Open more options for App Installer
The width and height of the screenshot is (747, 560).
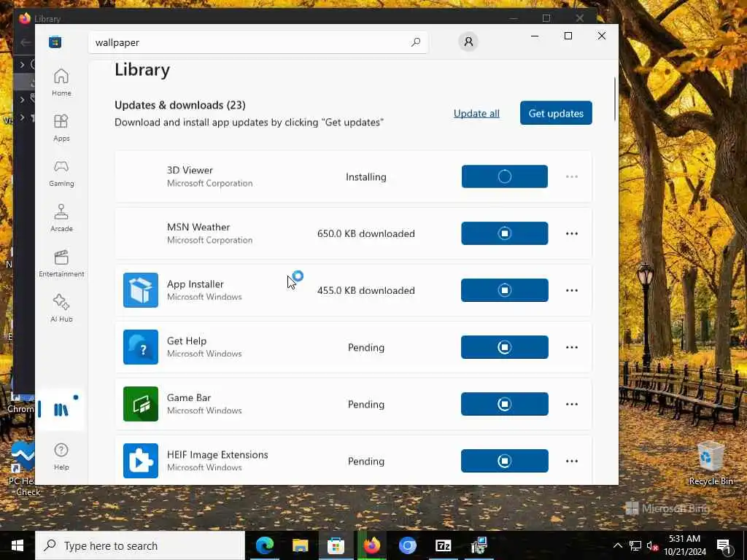(572, 290)
